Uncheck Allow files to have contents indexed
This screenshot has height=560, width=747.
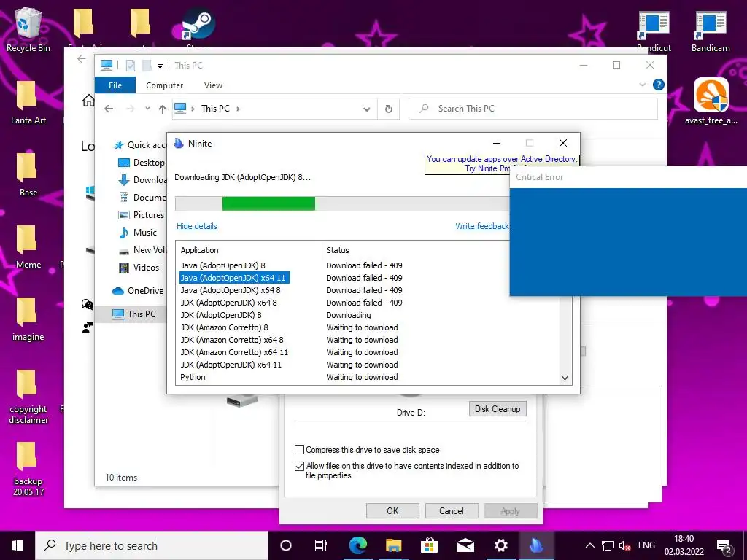coord(299,466)
